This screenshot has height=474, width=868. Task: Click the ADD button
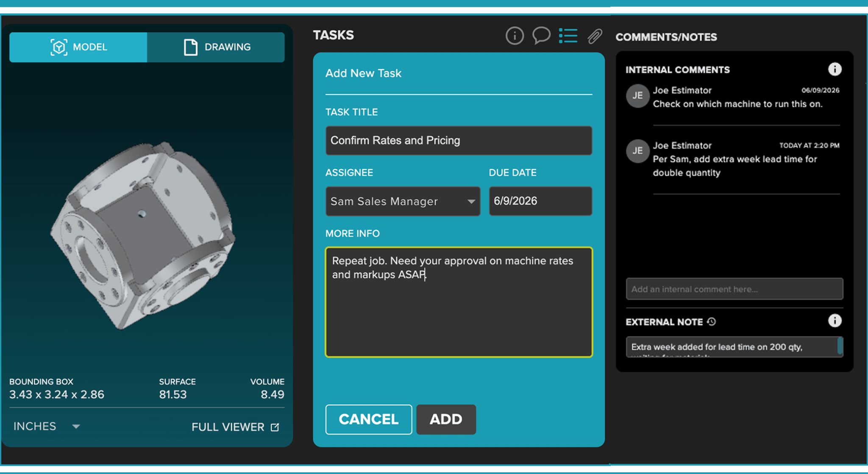[x=446, y=419]
